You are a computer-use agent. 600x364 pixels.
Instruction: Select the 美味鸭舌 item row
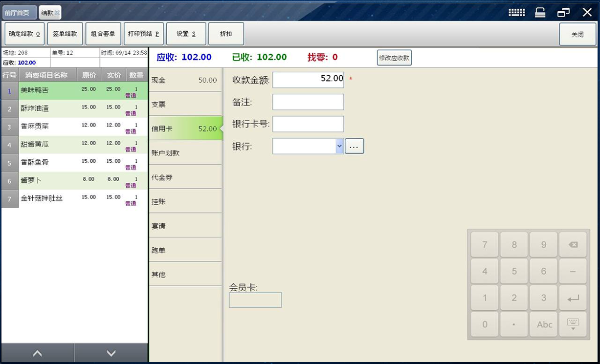[x=74, y=90]
